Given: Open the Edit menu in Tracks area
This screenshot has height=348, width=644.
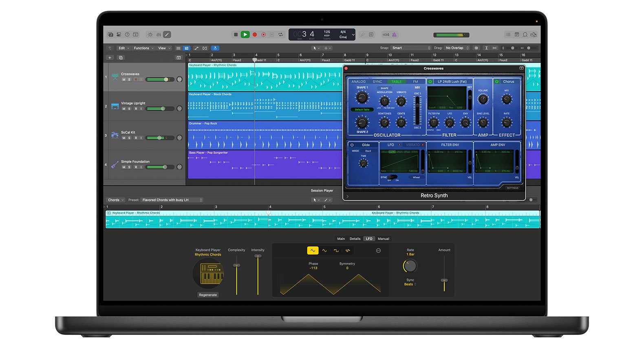Looking at the screenshot, I should pyautogui.click(x=124, y=48).
